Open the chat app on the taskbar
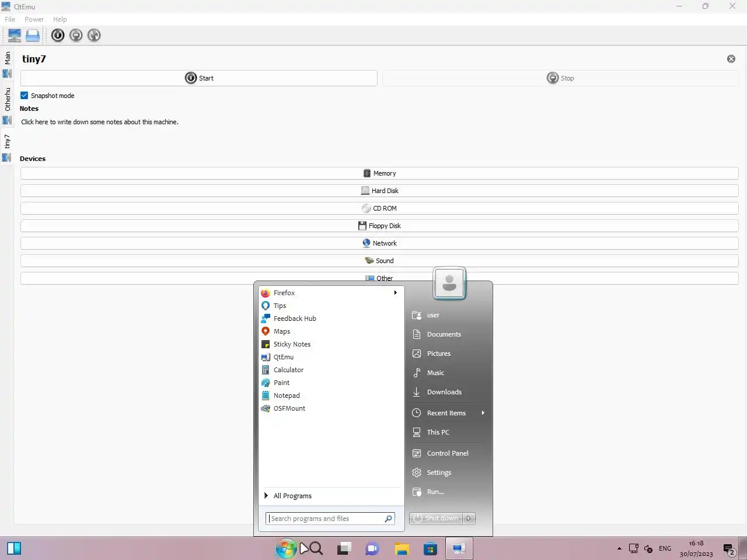Screen dimensions: 747x560 click(372, 548)
